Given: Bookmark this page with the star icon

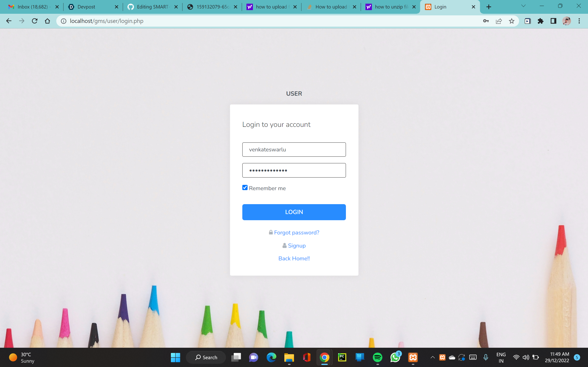Looking at the screenshot, I should point(512,21).
